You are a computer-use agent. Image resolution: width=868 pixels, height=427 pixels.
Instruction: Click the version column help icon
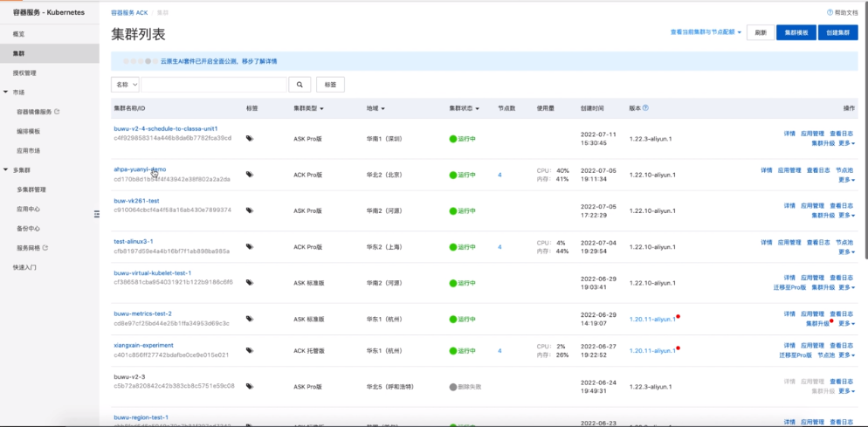pyautogui.click(x=645, y=108)
